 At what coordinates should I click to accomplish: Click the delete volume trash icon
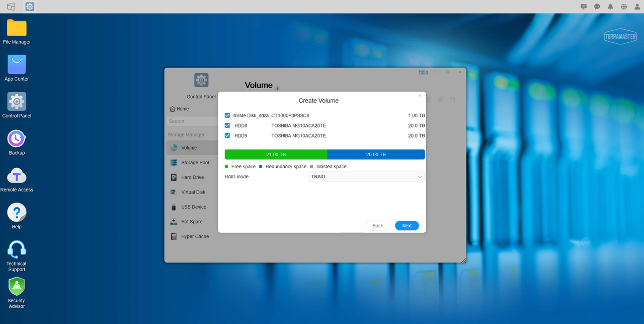[x=440, y=100]
